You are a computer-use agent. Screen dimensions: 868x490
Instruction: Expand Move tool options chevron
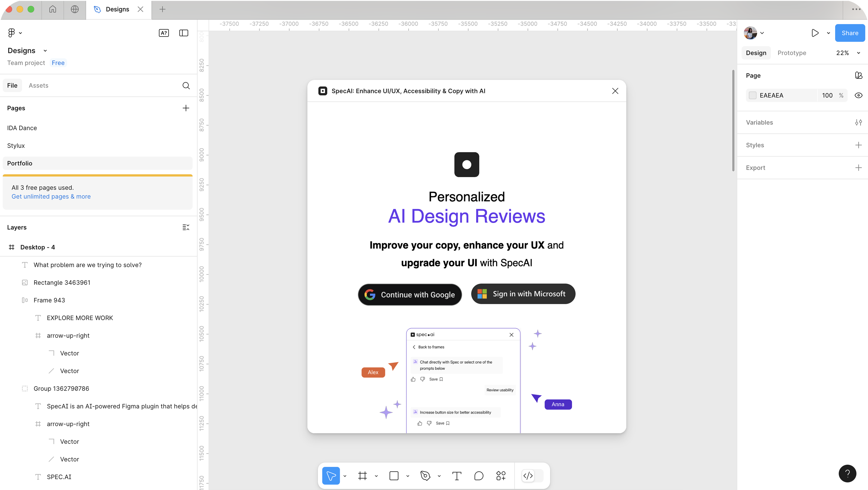[x=345, y=476]
